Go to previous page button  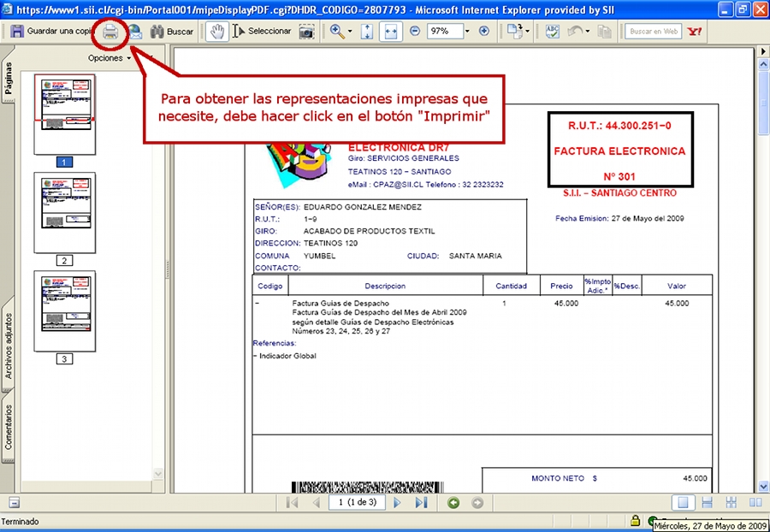pos(317,503)
